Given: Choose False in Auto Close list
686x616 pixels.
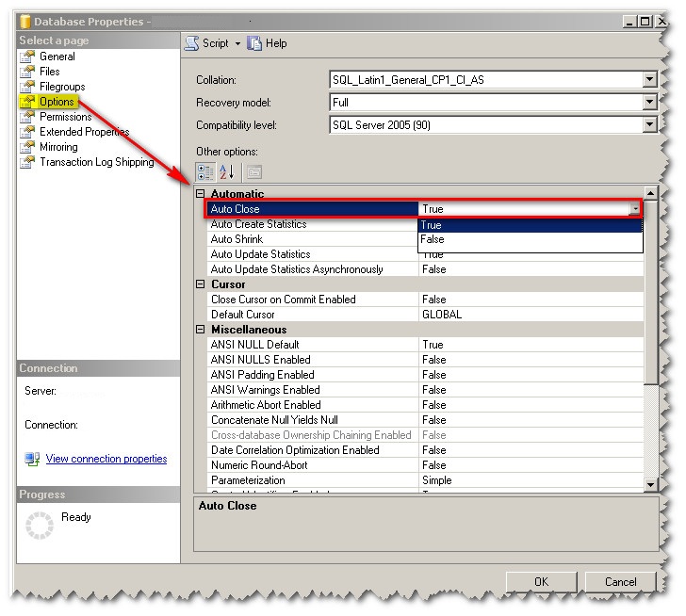Looking at the screenshot, I should coord(531,239).
